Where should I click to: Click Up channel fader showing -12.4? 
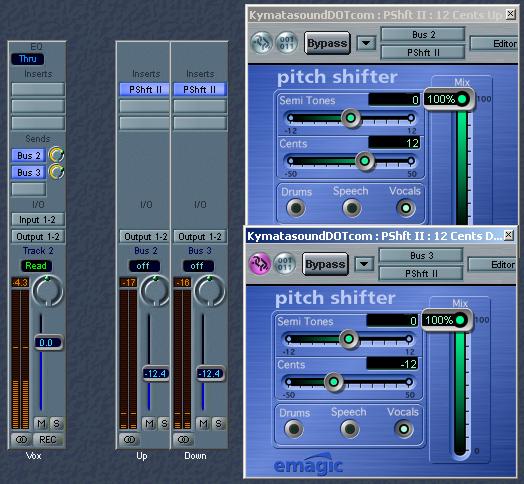(x=156, y=373)
